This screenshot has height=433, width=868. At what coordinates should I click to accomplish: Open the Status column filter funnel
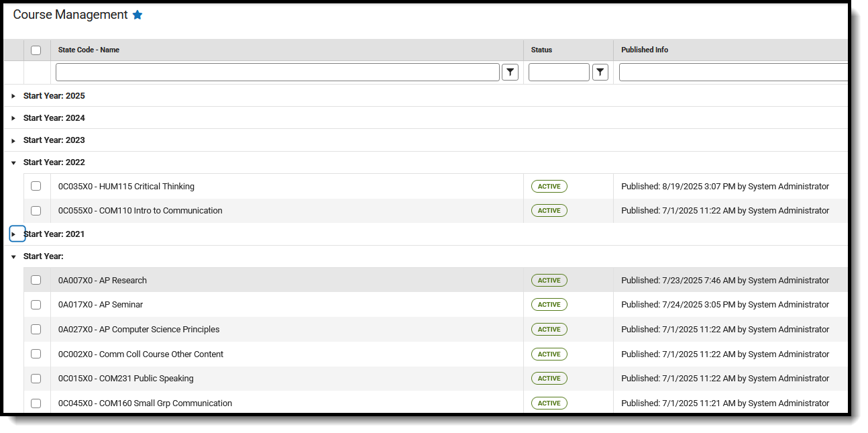point(600,72)
